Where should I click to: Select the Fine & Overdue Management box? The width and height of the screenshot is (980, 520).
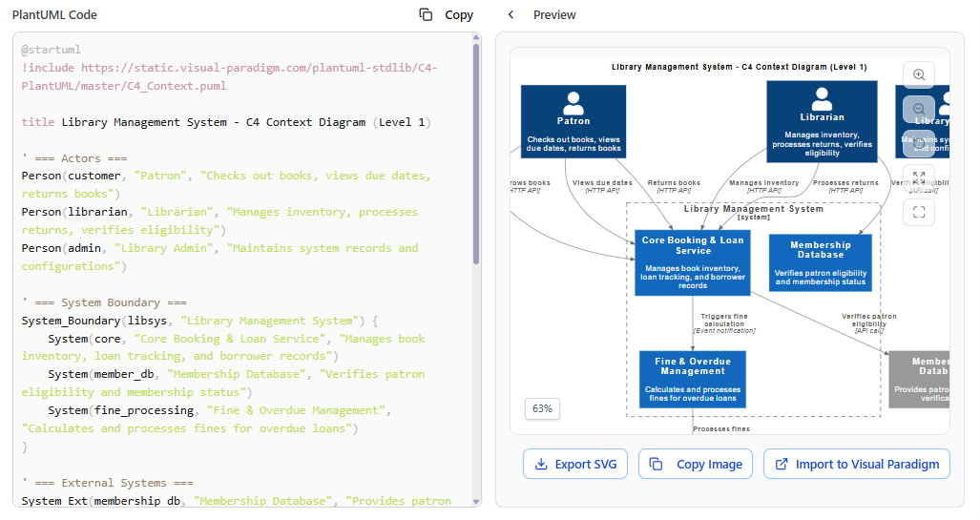pos(693,379)
